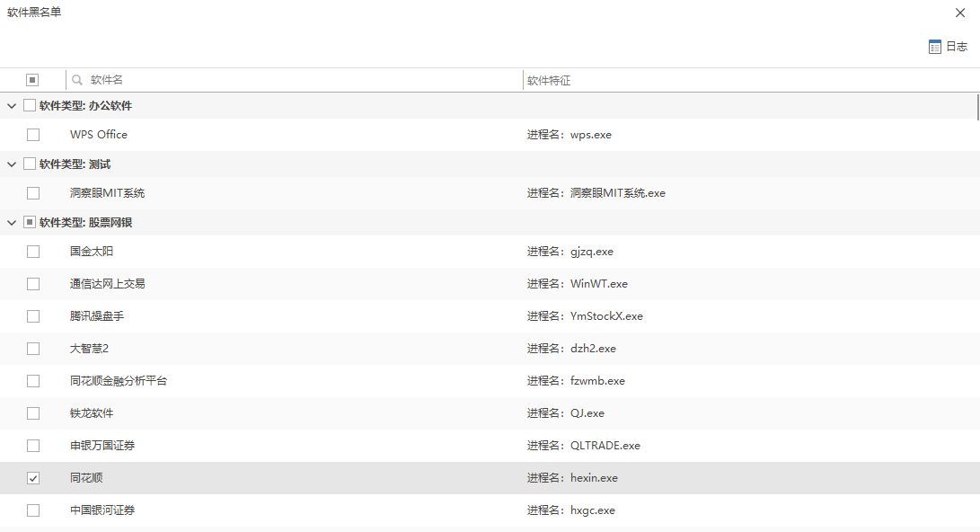Viewport: 980px width, 532px height.
Task: Focus the 软件名 search field
Action: tap(294, 80)
